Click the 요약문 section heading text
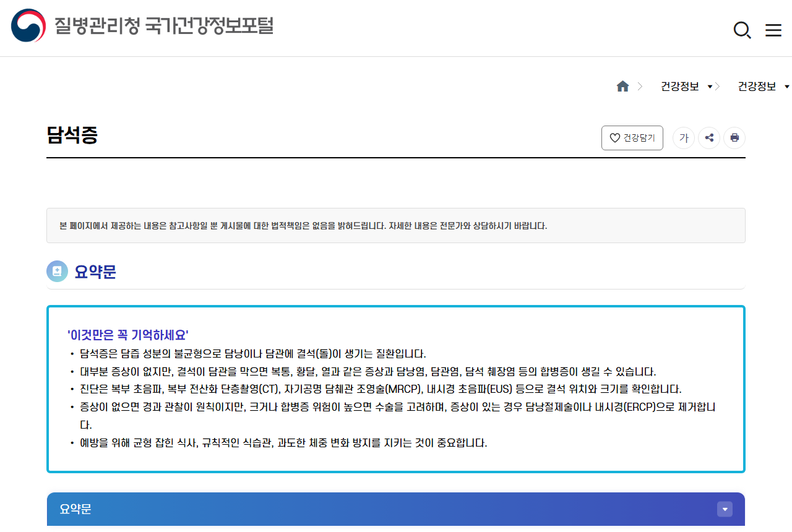Screen dimensions: 792x532 pos(95,272)
